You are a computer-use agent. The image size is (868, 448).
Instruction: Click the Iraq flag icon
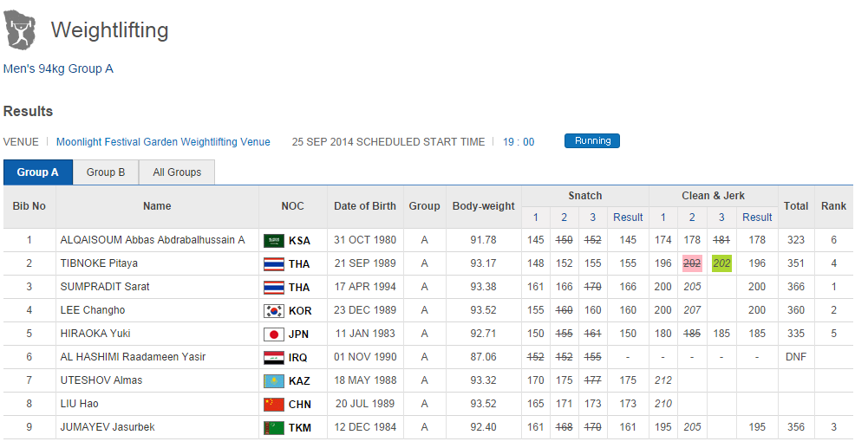pos(273,357)
